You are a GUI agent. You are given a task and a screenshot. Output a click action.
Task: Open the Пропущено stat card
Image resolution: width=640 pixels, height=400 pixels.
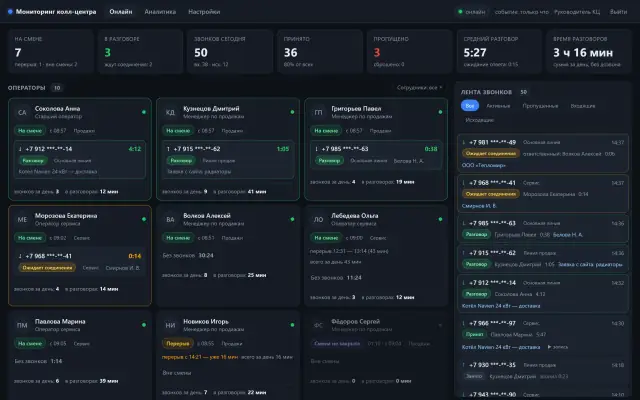click(409, 51)
